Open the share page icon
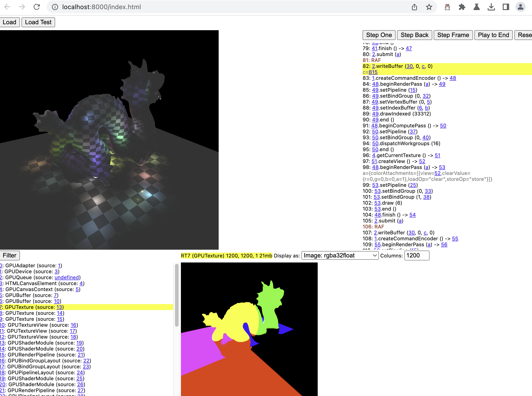The image size is (532, 396). [414, 7]
